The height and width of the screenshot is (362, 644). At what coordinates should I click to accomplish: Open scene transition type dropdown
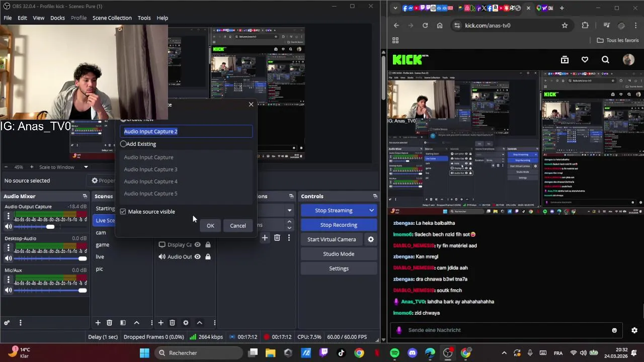tap(289, 210)
